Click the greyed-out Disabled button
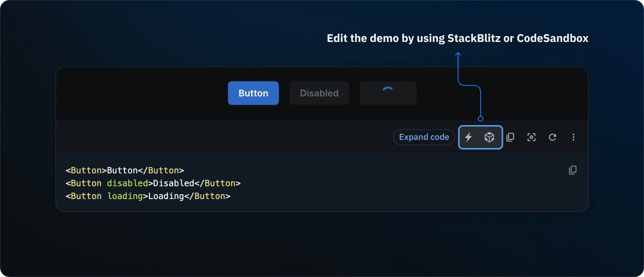Screen dimensions: 644x277 click(319, 93)
